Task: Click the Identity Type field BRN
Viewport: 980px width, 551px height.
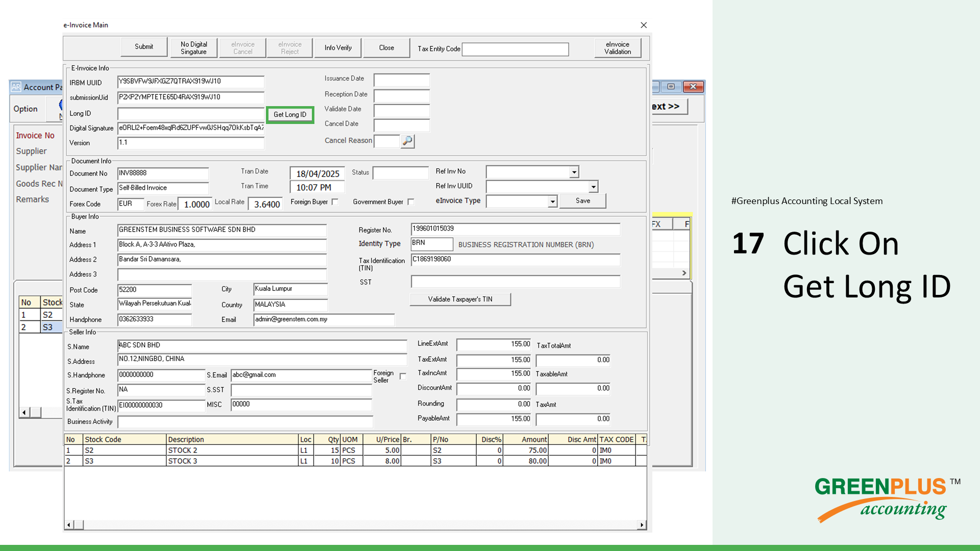Action: (x=432, y=244)
